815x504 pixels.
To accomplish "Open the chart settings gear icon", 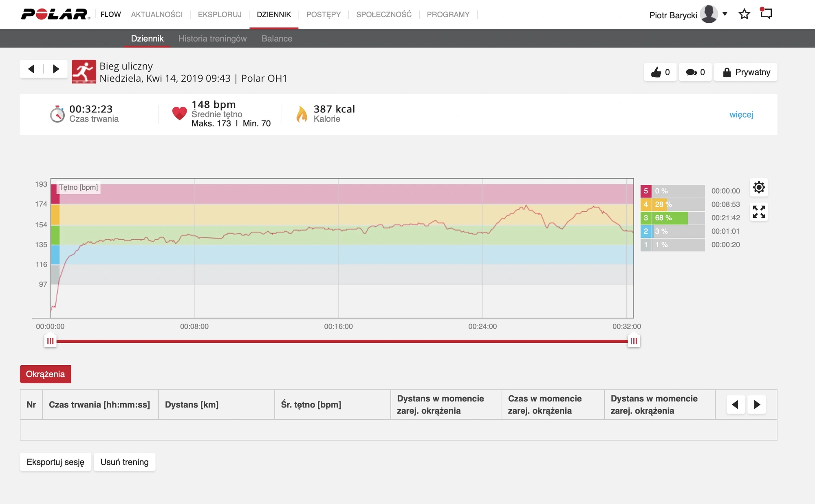I will pos(759,187).
